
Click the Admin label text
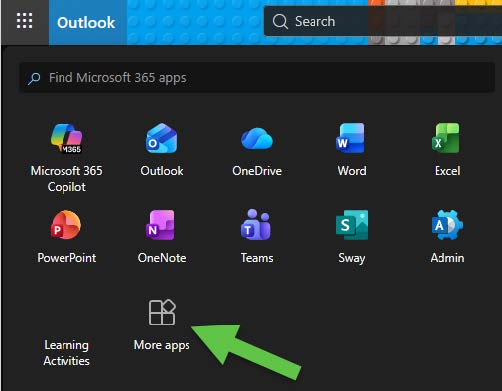click(447, 258)
